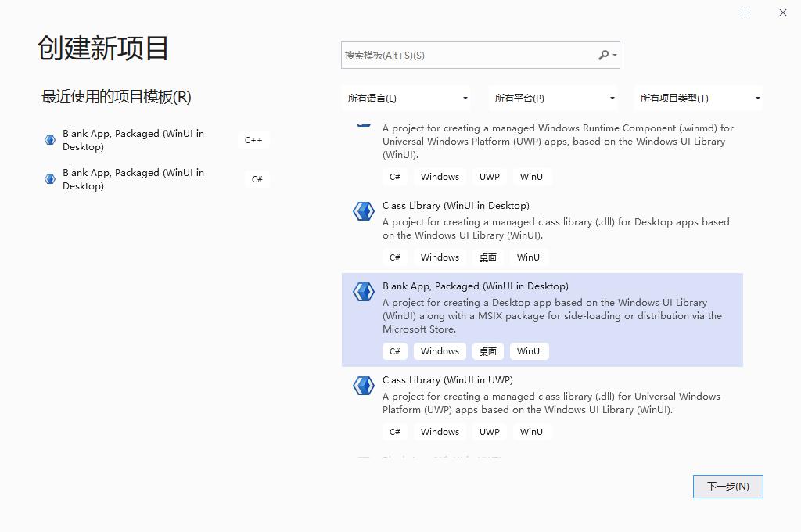Click the C# badge on the recent Blank App template
Image resolution: width=801 pixels, height=532 pixels.
pyautogui.click(x=257, y=179)
